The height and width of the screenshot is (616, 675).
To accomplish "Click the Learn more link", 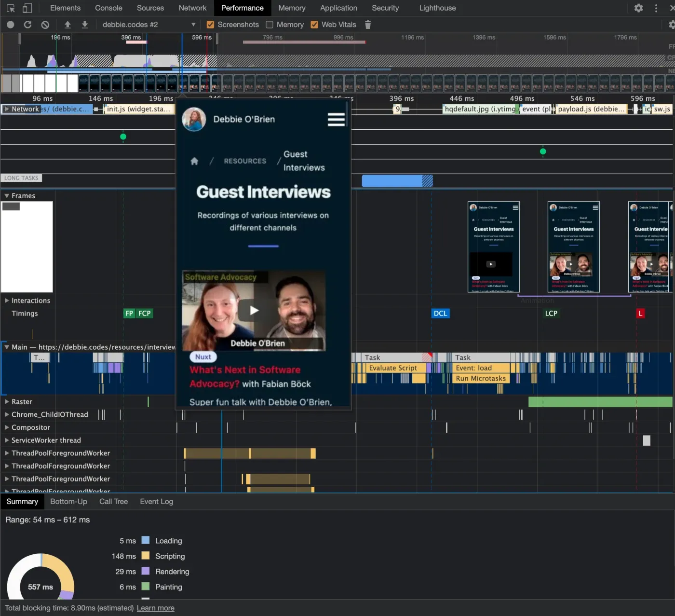I will tap(155, 608).
